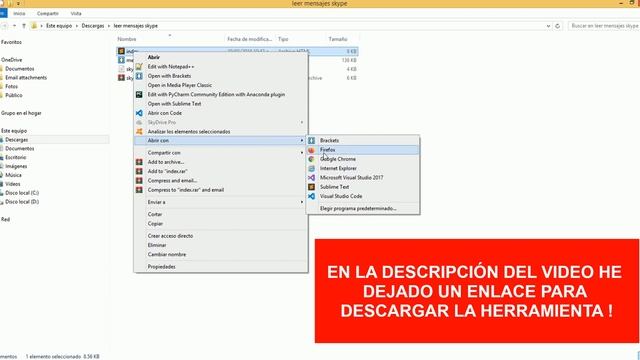Expand the Compartir con submenu

[221, 153]
